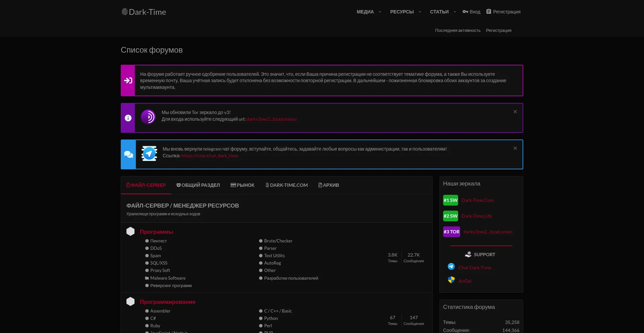Screen dimensions: 644x333
Task: Expand the МЕДИА dropdown arrow
Action: pyautogui.click(x=380, y=12)
